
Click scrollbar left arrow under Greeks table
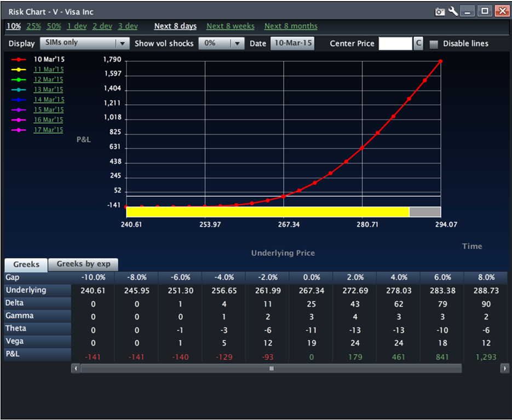[76, 369]
